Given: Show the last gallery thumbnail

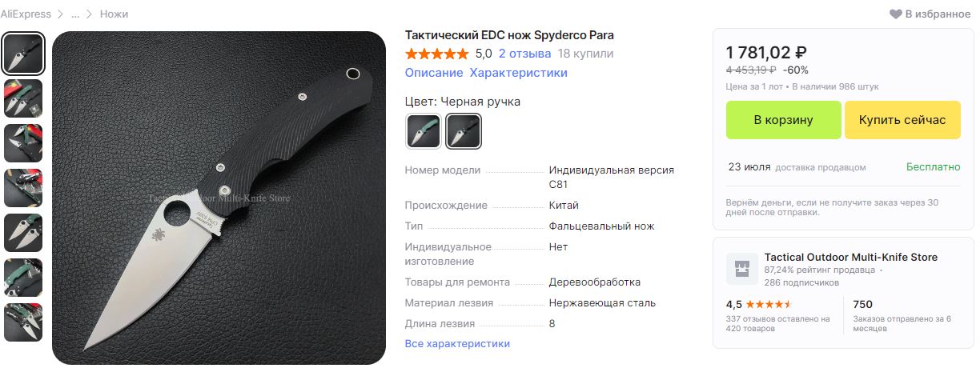Looking at the screenshot, I should point(23,322).
